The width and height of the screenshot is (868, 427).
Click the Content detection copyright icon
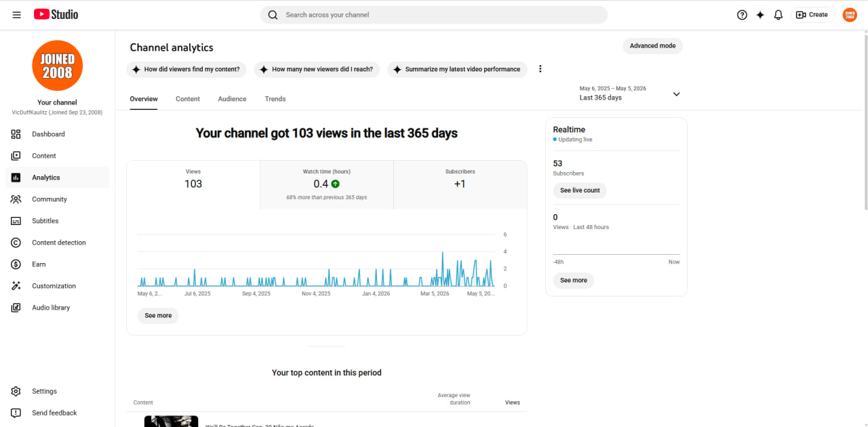(x=16, y=243)
